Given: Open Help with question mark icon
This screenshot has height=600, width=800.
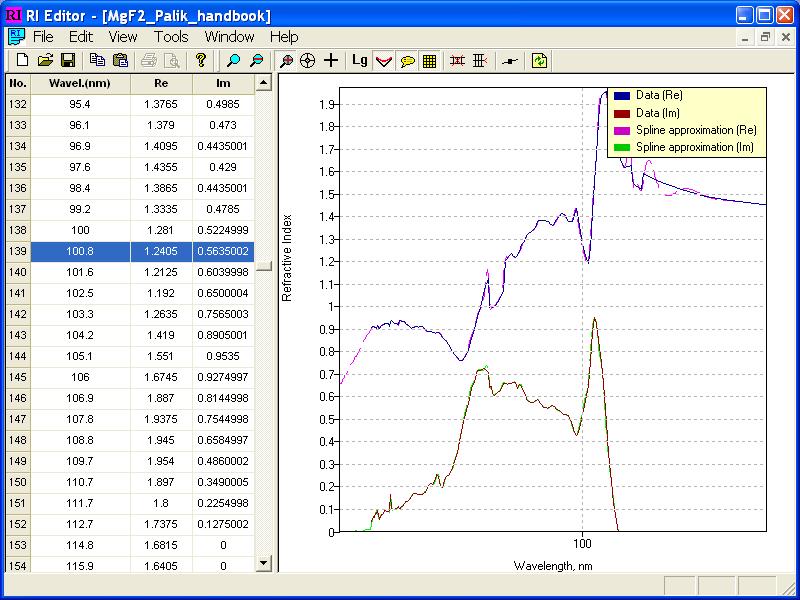Looking at the screenshot, I should tap(201, 61).
